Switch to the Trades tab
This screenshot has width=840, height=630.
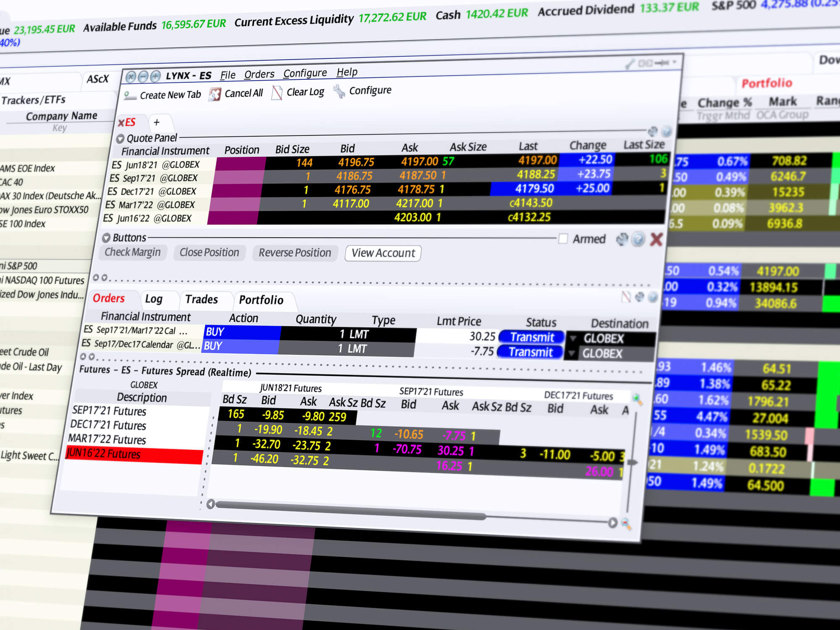pyautogui.click(x=202, y=299)
